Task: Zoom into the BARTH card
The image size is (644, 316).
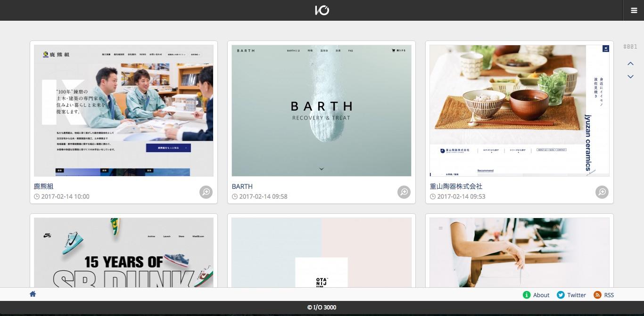Action: [x=404, y=192]
